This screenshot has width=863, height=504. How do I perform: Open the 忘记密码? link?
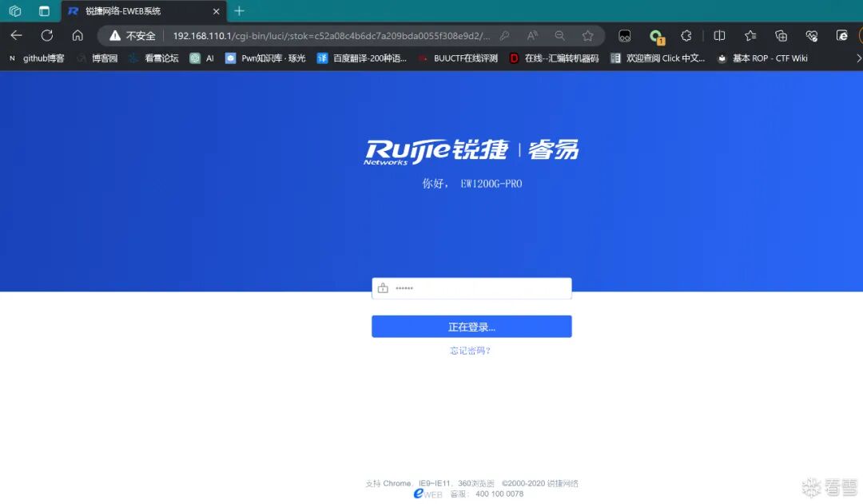coord(470,351)
